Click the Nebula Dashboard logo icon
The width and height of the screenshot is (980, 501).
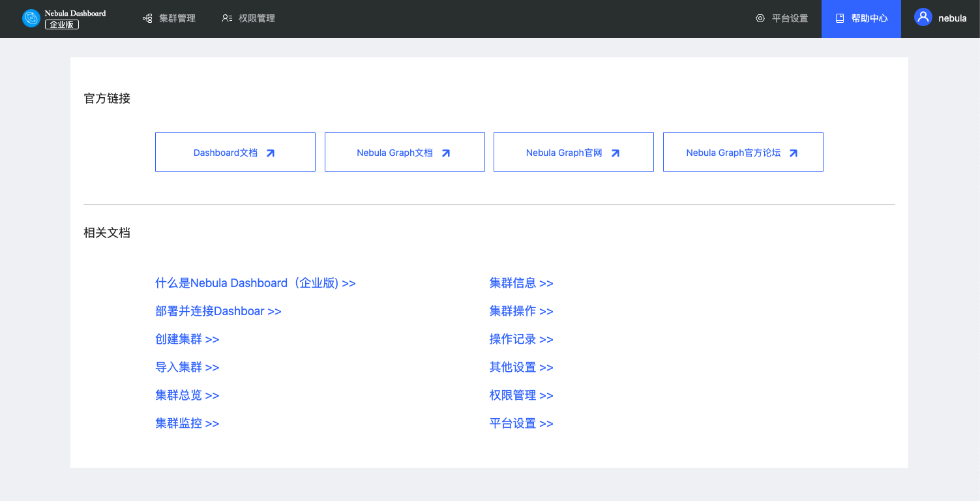31,18
